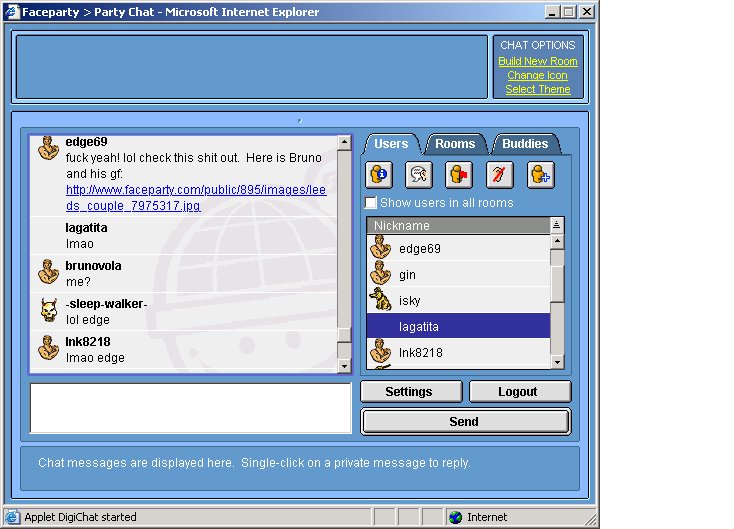Image resolution: width=734 pixels, height=529 pixels.
Task: Click chat window scroll down arrow
Action: tap(345, 366)
